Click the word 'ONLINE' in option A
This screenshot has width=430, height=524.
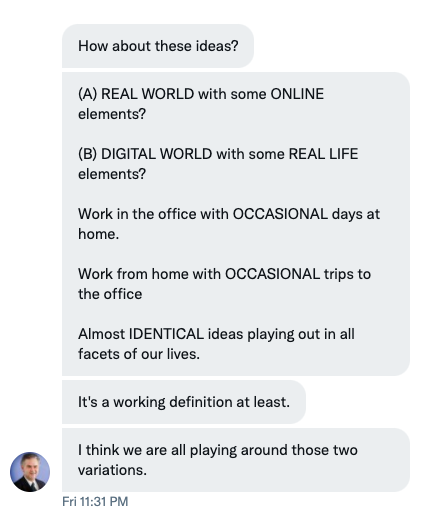tap(297, 94)
